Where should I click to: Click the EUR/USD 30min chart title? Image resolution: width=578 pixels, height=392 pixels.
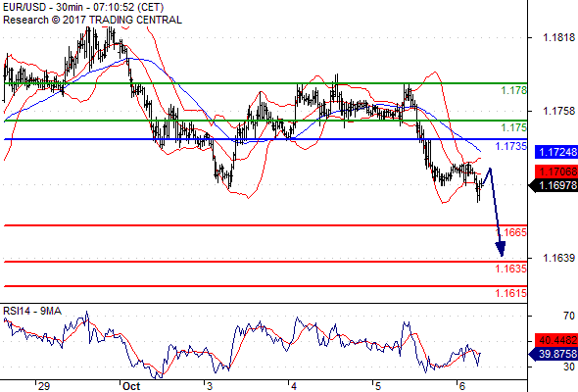coord(83,7)
